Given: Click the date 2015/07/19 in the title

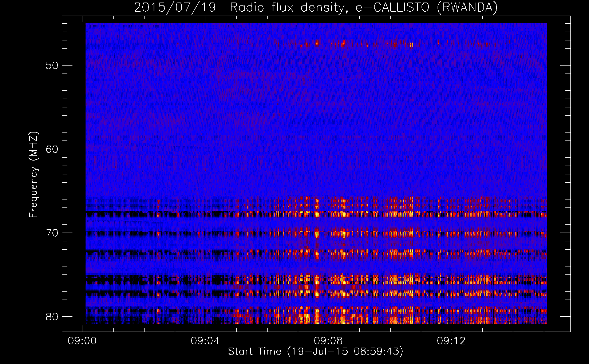Looking at the screenshot, I should (x=175, y=8).
